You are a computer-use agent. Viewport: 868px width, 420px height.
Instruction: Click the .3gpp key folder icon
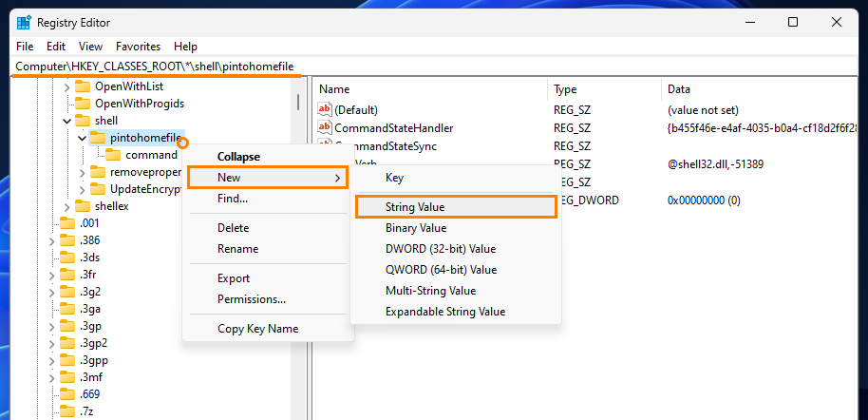[x=67, y=360]
